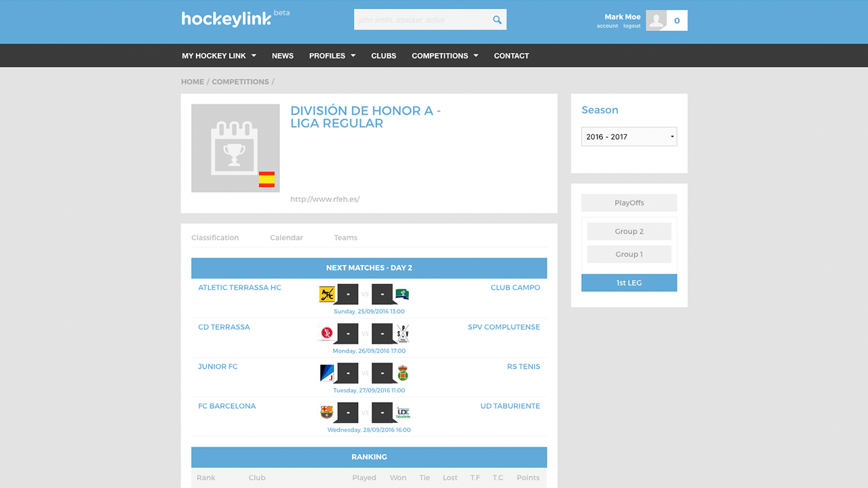Click the Tuesday, 27/09/2016 11:00 match date

click(x=369, y=390)
